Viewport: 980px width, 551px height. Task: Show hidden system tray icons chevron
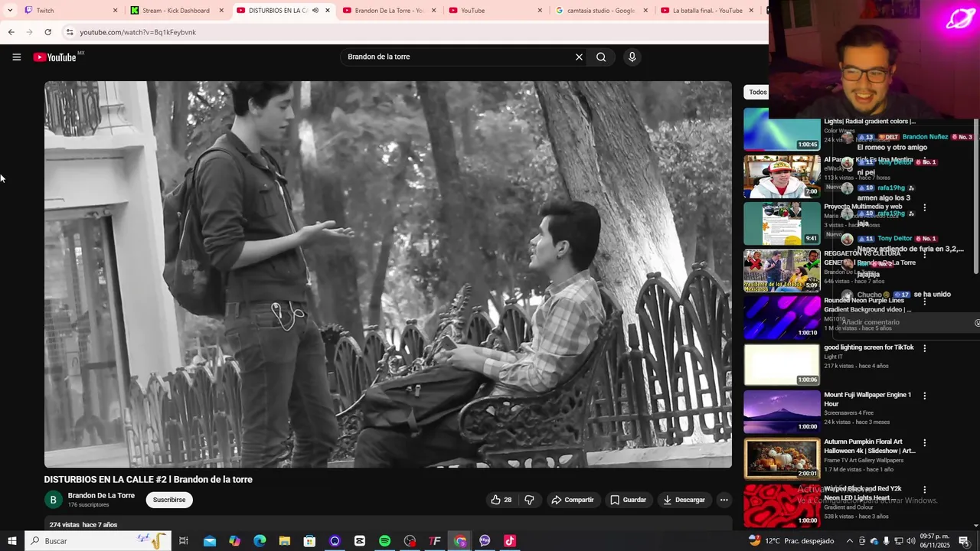[849, 541]
